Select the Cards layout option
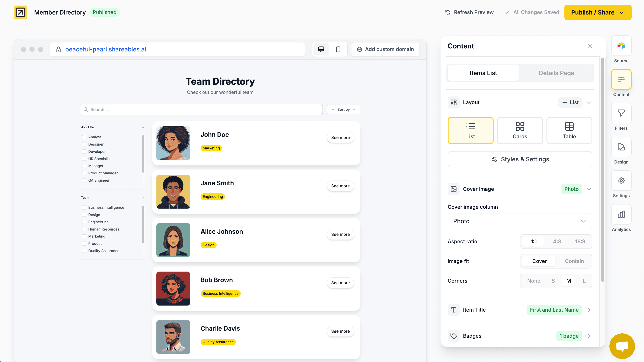This screenshot has width=644, height=362. pyautogui.click(x=520, y=130)
